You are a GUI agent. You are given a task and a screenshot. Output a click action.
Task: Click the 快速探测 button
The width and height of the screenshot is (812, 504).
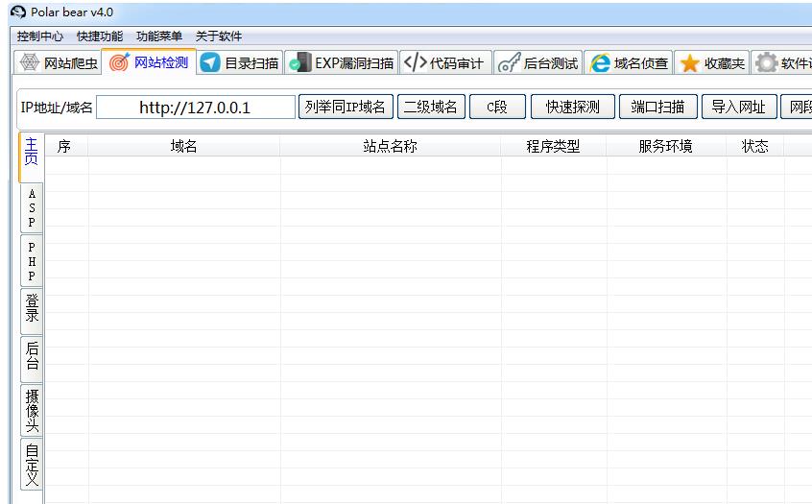click(573, 107)
